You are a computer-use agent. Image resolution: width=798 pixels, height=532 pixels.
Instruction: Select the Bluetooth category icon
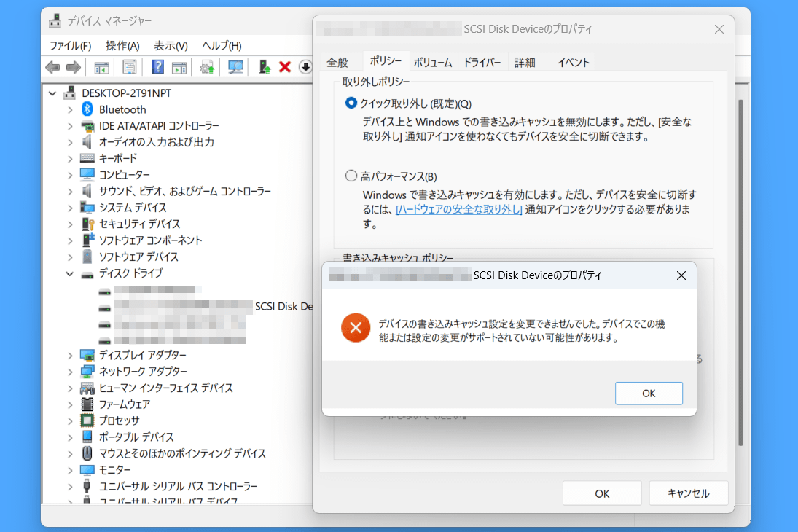(x=87, y=109)
